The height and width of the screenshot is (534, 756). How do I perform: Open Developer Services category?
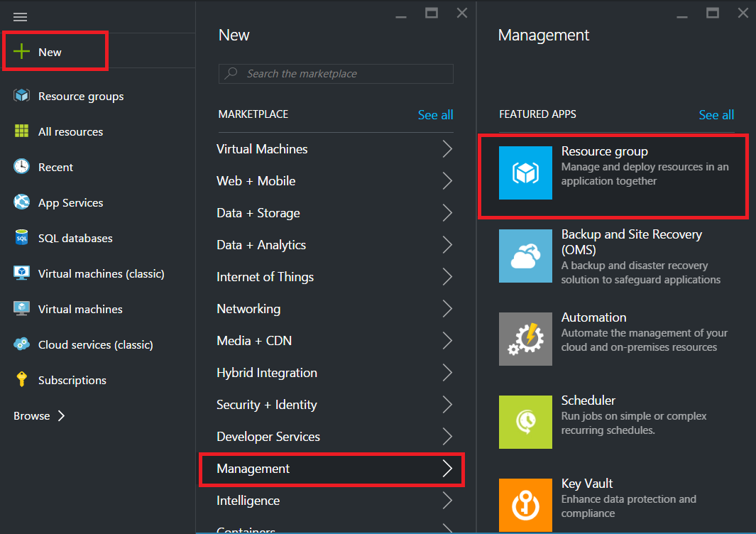[335, 437]
